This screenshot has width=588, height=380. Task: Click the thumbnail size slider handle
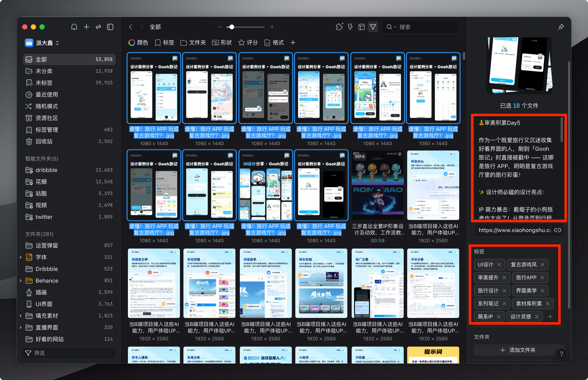click(232, 27)
